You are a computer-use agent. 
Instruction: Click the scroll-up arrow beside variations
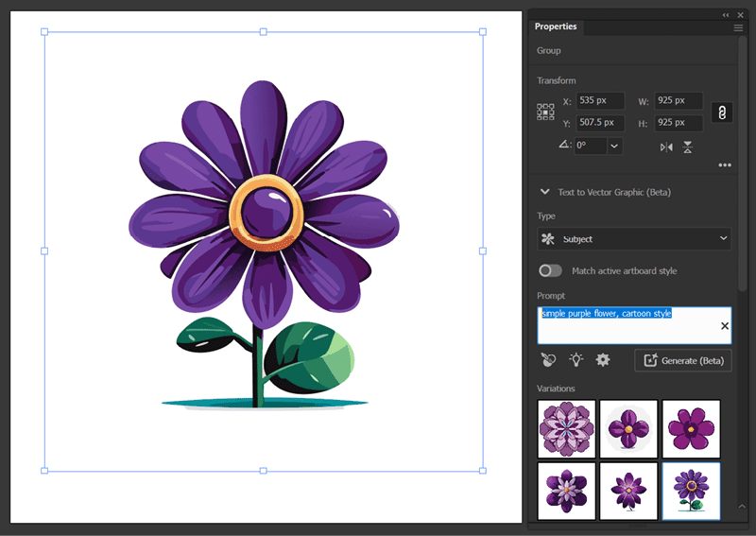click(x=742, y=506)
